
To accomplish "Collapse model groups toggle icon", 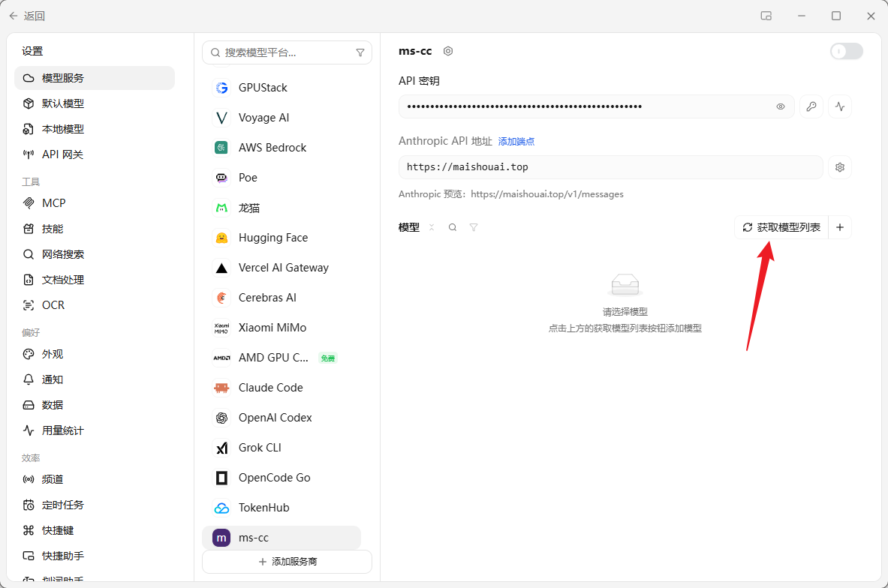I will (432, 227).
